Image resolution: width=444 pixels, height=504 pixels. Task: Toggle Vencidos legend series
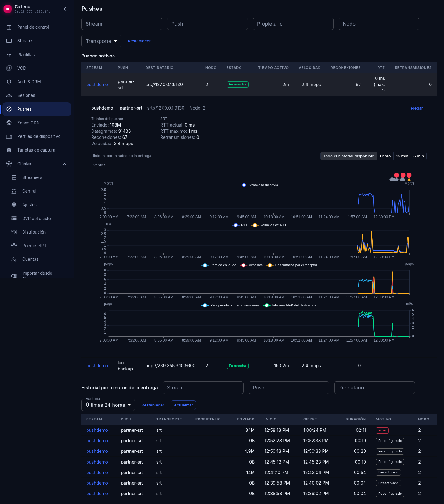coord(251,265)
